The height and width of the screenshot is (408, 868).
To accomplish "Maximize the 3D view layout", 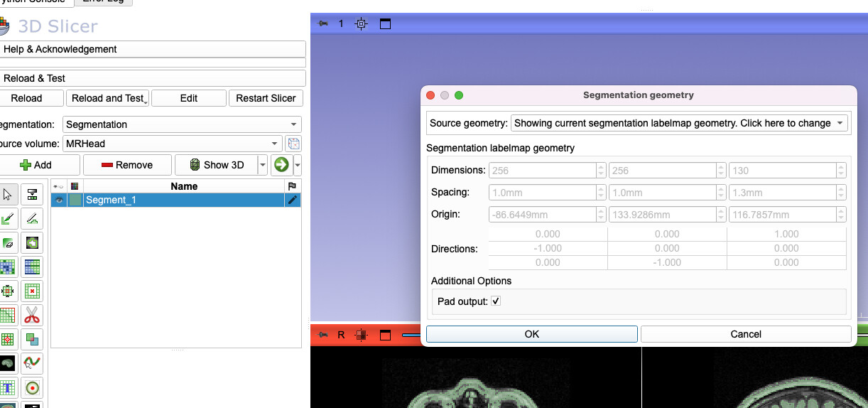I will coord(385,24).
